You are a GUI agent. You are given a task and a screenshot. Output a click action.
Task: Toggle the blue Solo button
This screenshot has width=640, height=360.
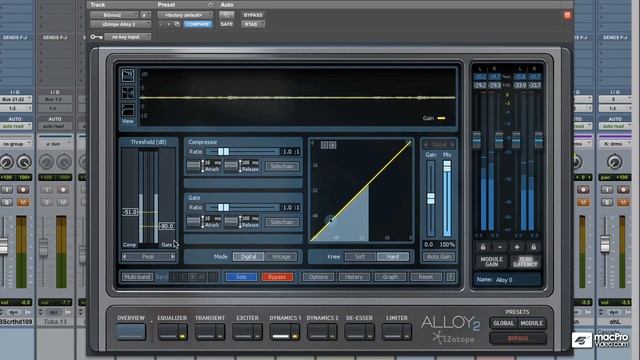tap(241, 277)
